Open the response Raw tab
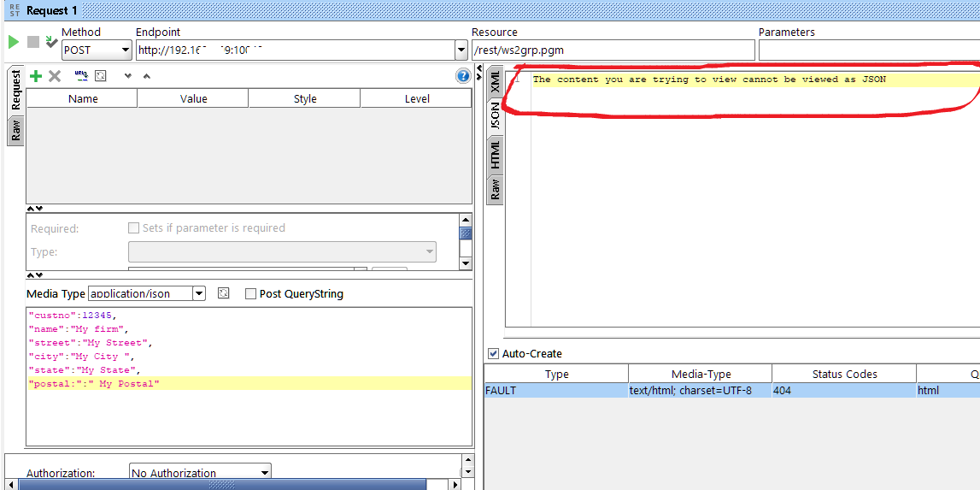The image size is (980, 490). [x=495, y=190]
